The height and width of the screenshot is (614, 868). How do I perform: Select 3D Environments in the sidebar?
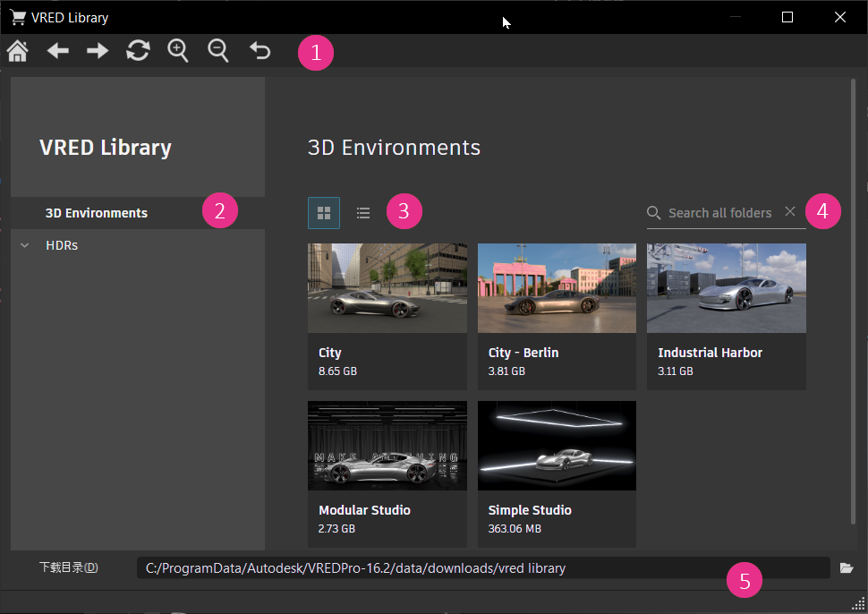coord(137,213)
